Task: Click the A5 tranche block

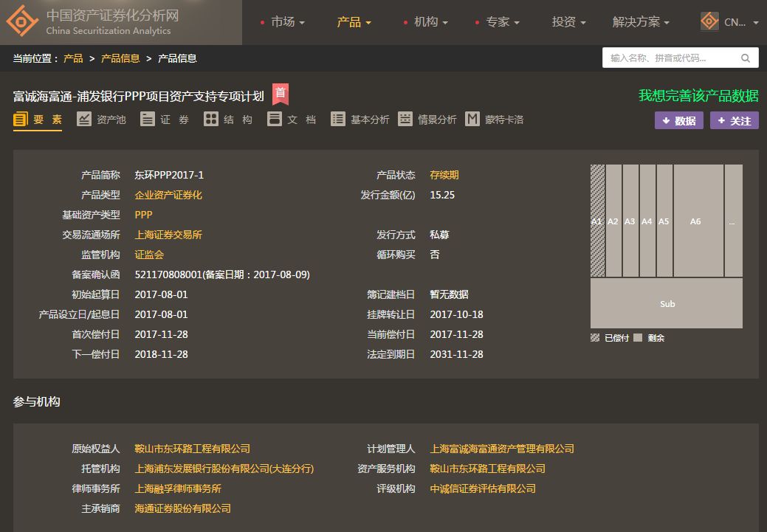Action: point(664,221)
